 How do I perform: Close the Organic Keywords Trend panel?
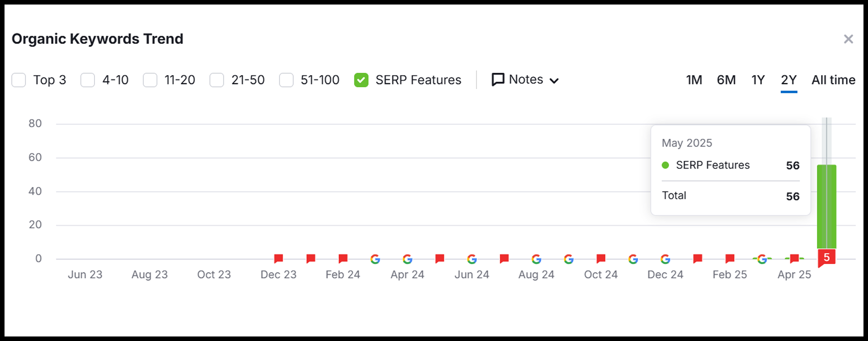(x=849, y=39)
